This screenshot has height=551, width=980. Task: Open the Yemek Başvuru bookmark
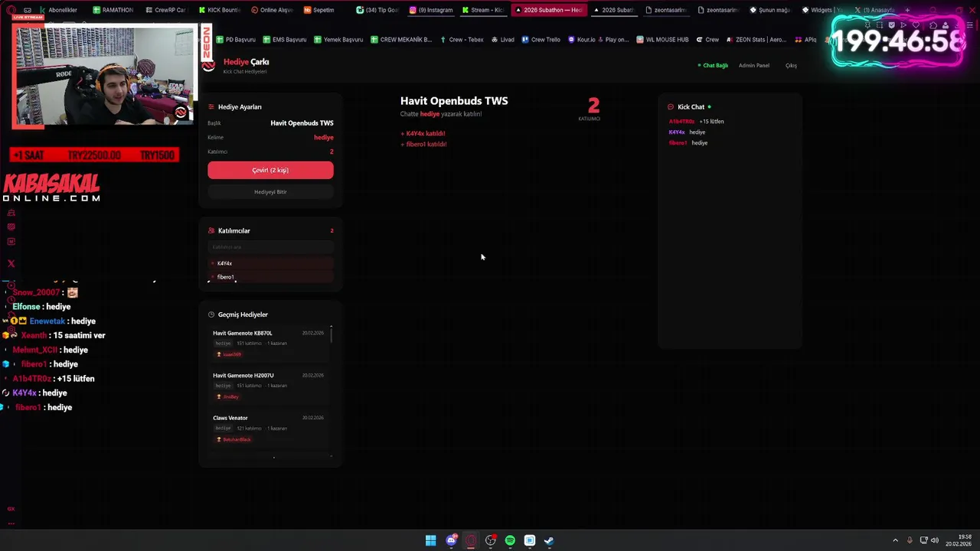tap(338, 40)
